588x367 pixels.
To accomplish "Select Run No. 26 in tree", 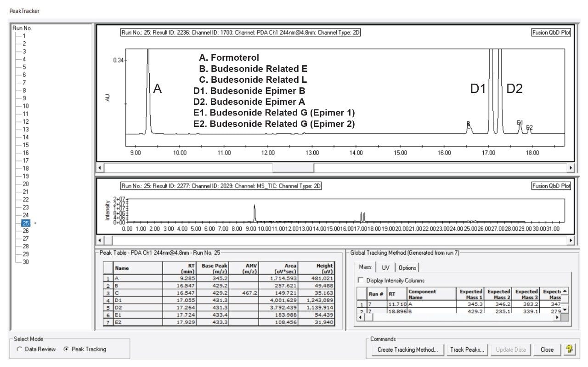I will (25, 231).
